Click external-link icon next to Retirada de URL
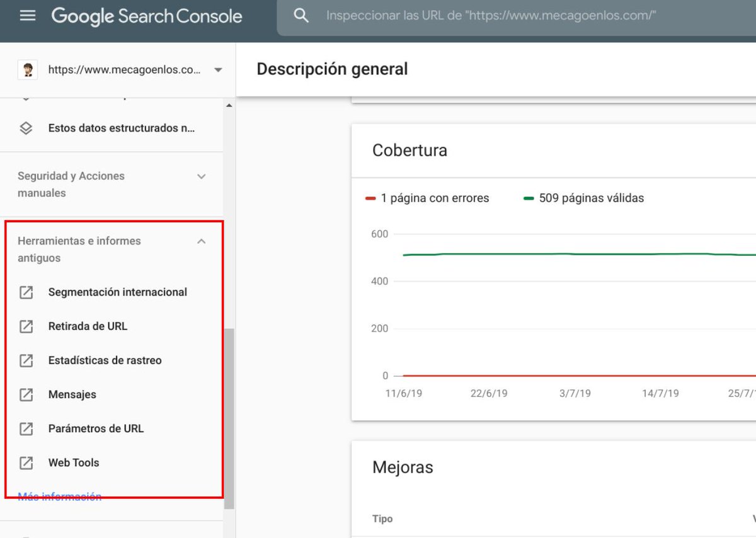Screen dimensions: 756x538 (x=26, y=326)
